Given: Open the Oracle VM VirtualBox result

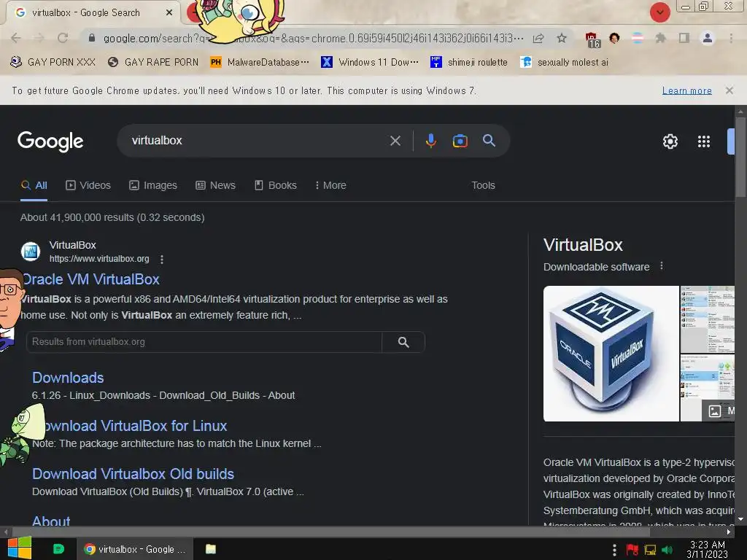Looking at the screenshot, I should pyautogui.click(x=91, y=279).
